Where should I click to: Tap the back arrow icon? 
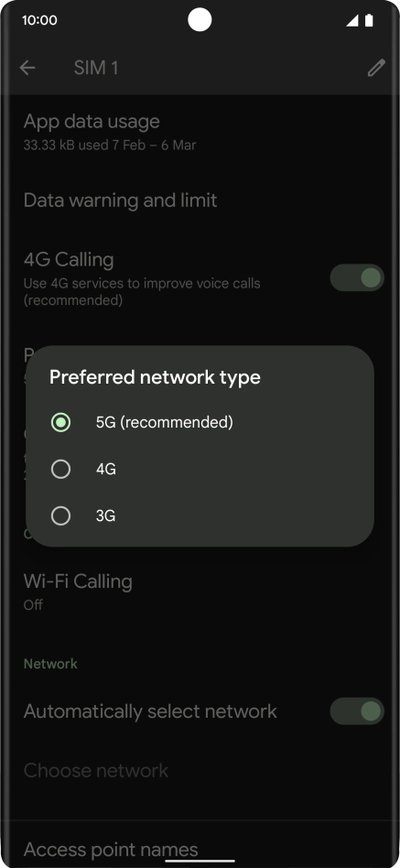[27, 68]
